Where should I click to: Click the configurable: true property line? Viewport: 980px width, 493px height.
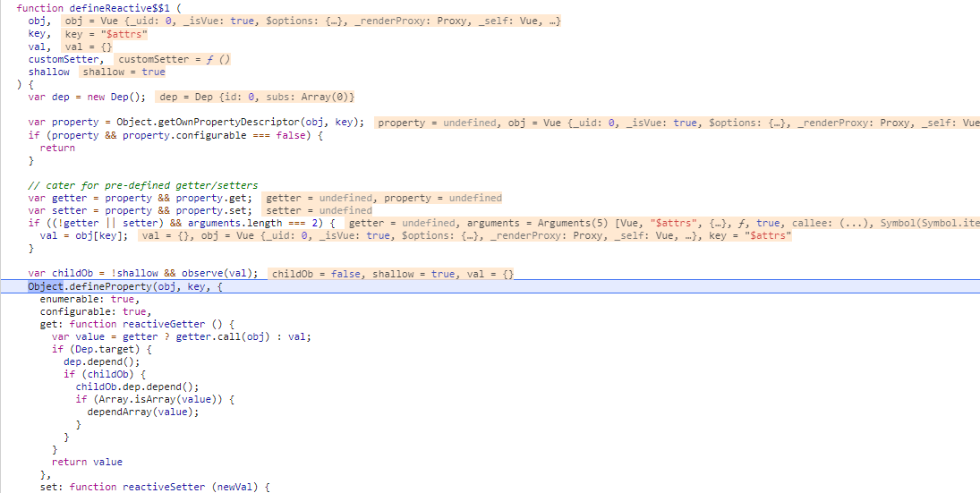click(96, 311)
